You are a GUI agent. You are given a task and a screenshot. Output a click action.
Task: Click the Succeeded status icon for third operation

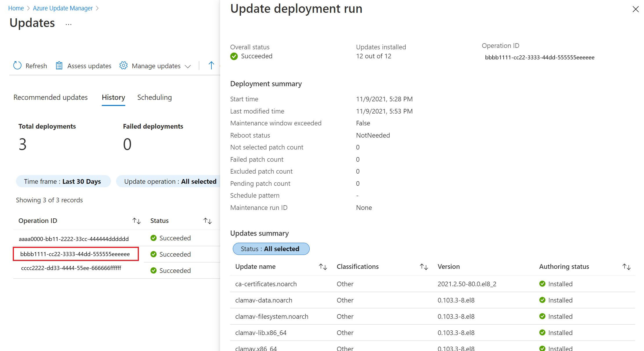coord(153,270)
